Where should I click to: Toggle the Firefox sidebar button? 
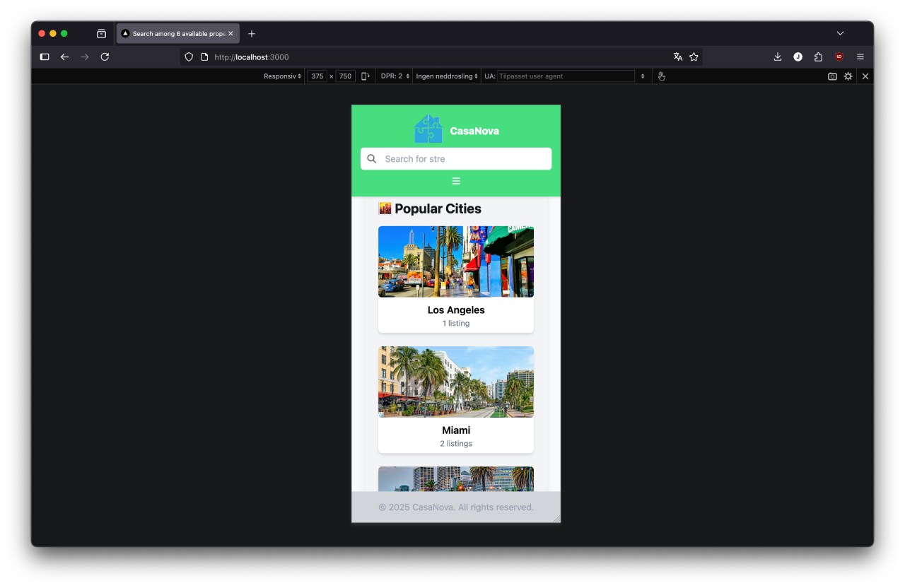tap(45, 57)
